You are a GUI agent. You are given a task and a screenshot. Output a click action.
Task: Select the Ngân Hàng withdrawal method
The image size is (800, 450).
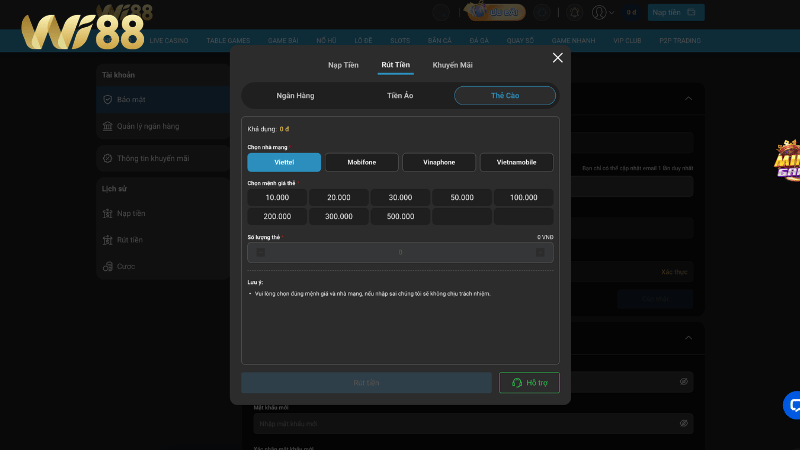click(295, 95)
